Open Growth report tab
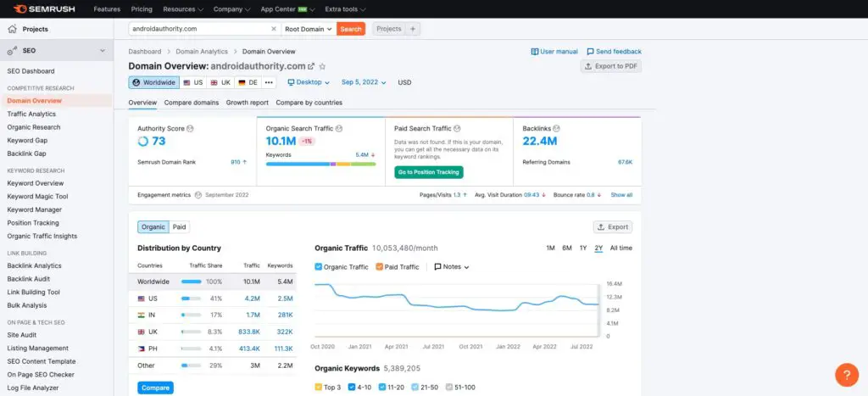 coord(247,103)
